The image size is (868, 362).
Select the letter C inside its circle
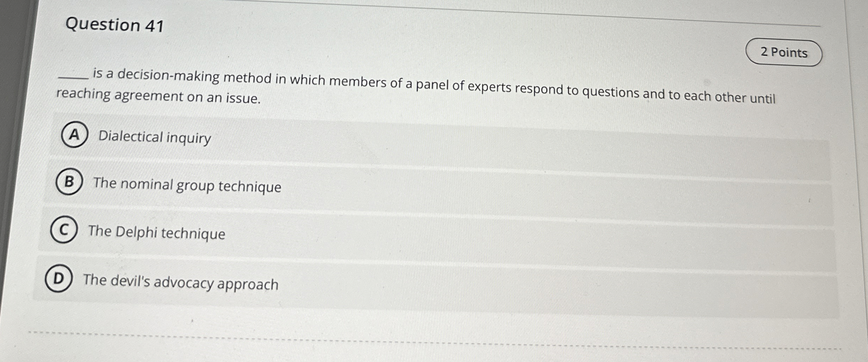pyautogui.click(x=64, y=230)
